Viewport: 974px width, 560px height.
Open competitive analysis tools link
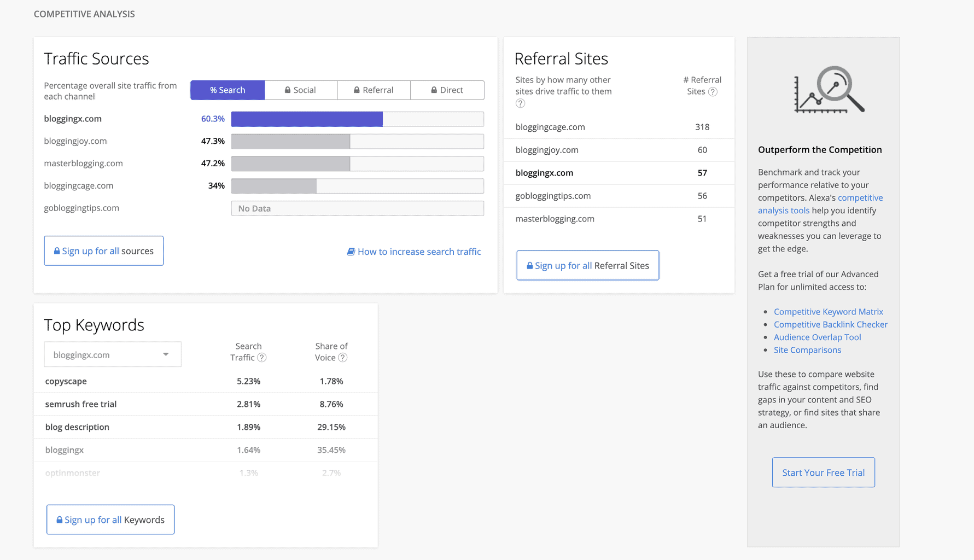click(x=820, y=204)
